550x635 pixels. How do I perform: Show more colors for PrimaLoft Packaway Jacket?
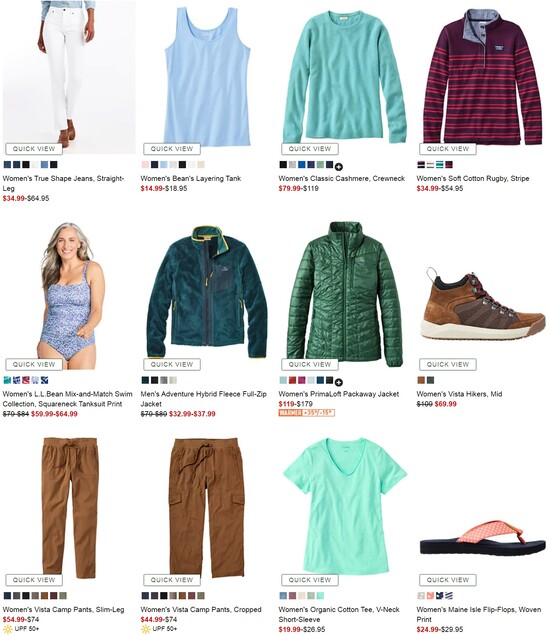pos(339,382)
